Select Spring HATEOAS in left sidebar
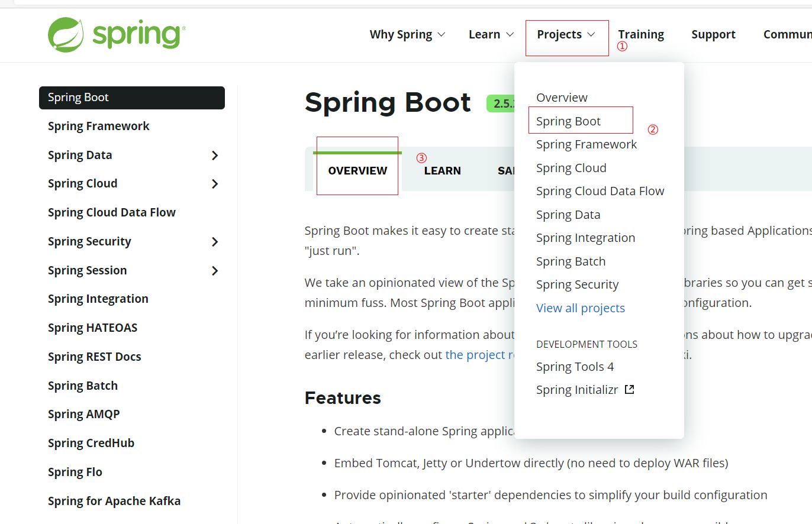The height and width of the screenshot is (524, 812). click(x=92, y=328)
